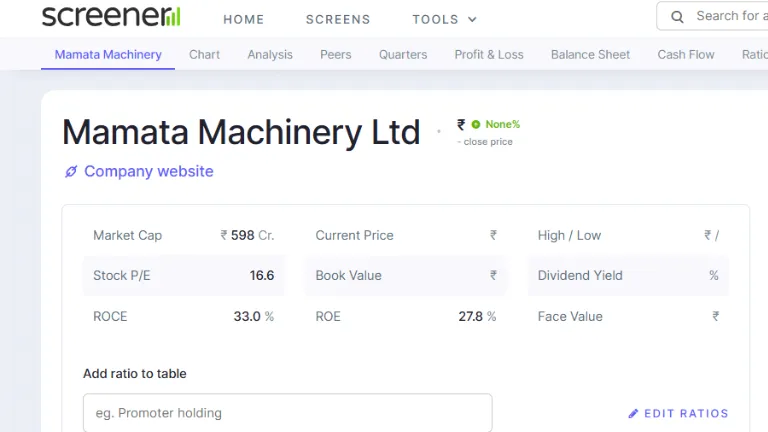This screenshot has width=768, height=432.
Task: Switch to the Analysis tab
Action: click(x=270, y=54)
